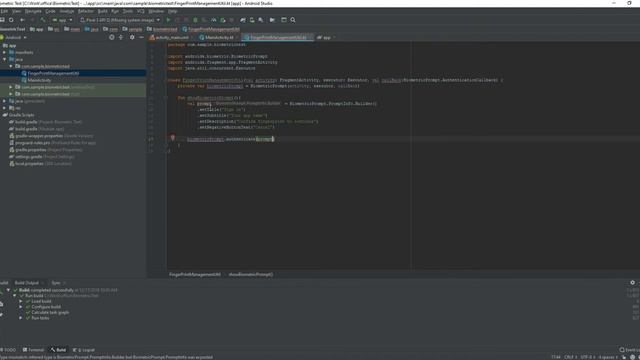Select settings.gradle file

tap(42, 156)
